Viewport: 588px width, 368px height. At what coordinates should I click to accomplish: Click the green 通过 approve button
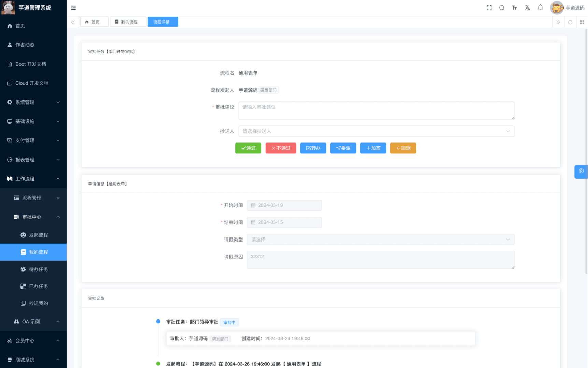click(248, 148)
